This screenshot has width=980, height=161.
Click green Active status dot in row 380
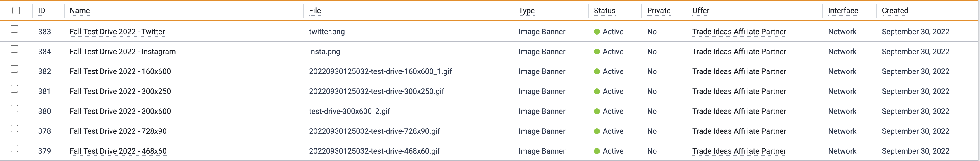(x=597, y=112)
